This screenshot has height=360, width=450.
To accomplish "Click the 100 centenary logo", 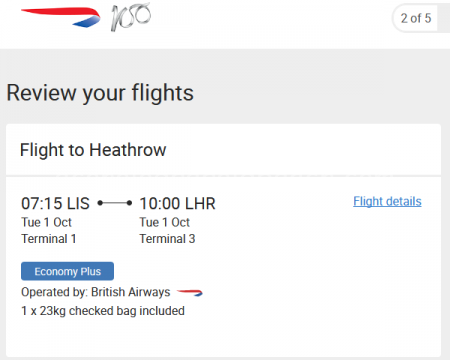I will (131, 17).
